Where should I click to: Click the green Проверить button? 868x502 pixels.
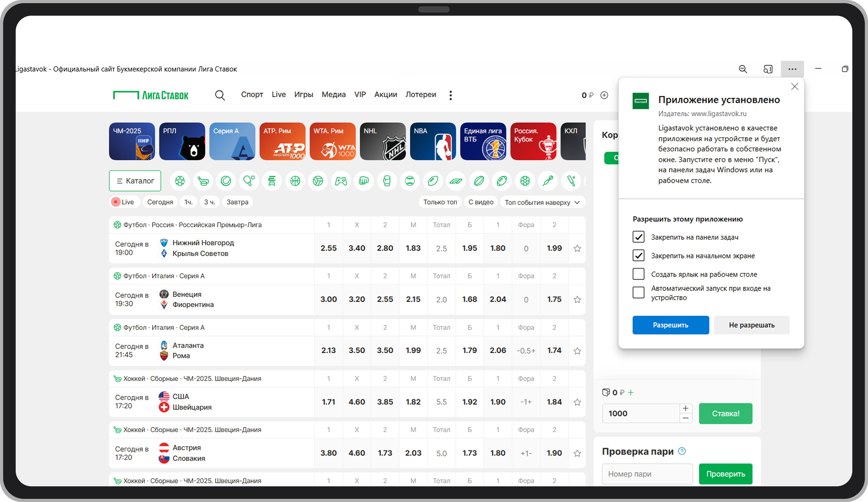coord(726,474)
